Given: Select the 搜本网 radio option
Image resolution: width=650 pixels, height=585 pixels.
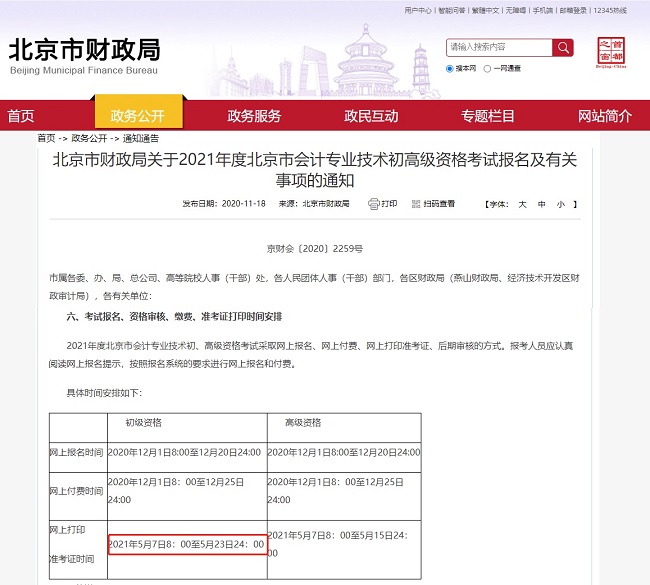Looking at the screenshot, I should (x=449, y=68).
